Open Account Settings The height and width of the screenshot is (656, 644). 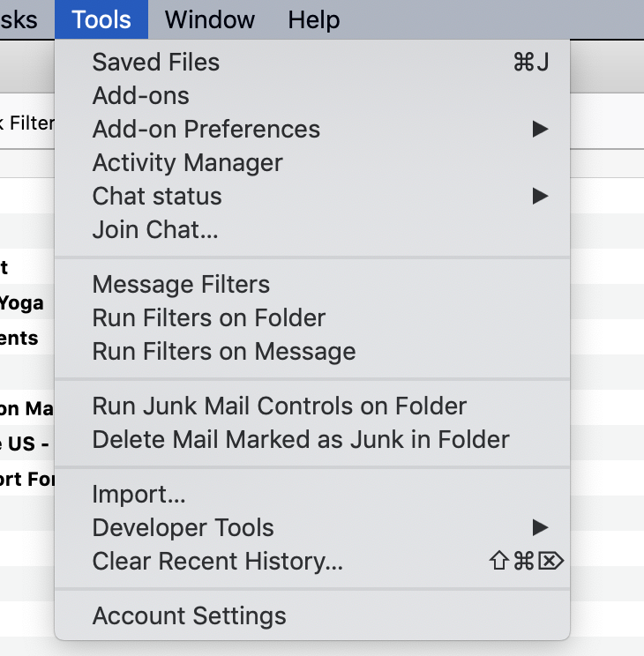pos(190,616)
